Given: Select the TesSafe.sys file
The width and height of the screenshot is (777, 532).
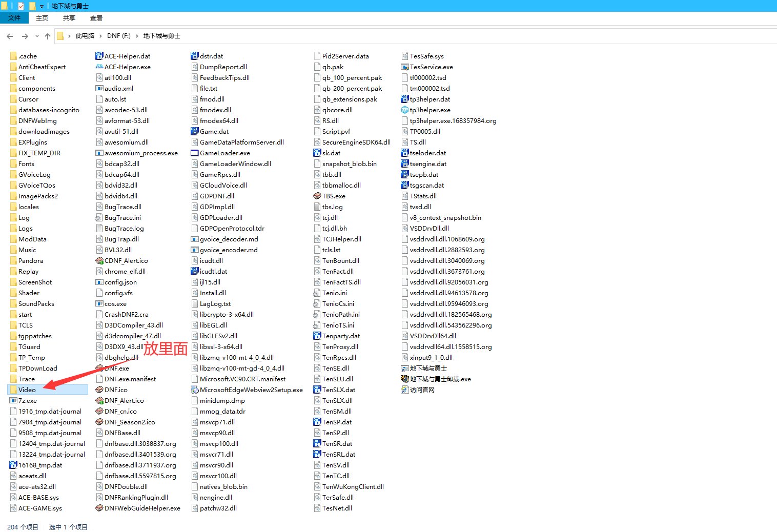Looking at the screenshot, I should click(x=423, y=56).
